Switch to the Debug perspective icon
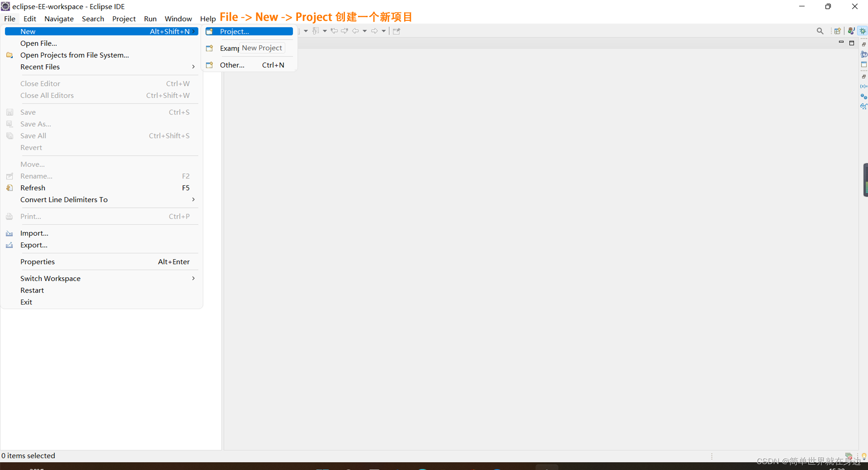The image size is (868, 470). [x=863, y=31]
